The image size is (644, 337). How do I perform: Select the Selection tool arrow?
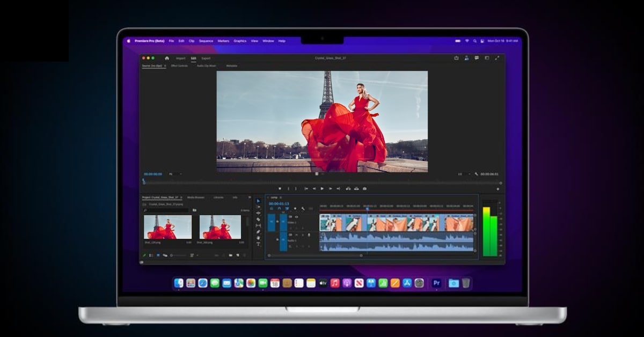[258, 201]
